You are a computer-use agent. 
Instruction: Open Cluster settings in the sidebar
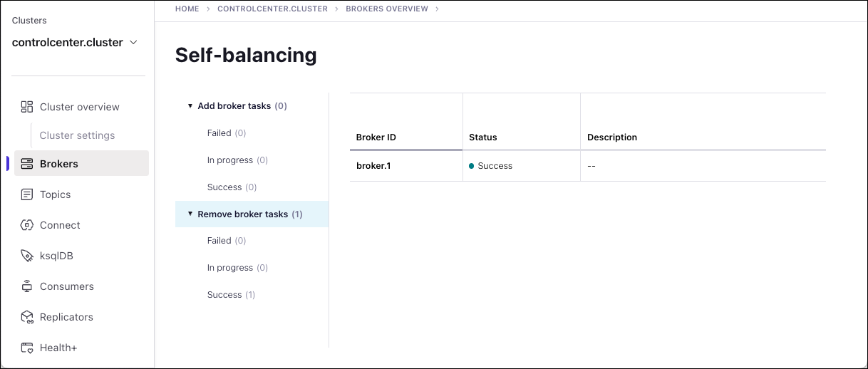pos(77,135)
